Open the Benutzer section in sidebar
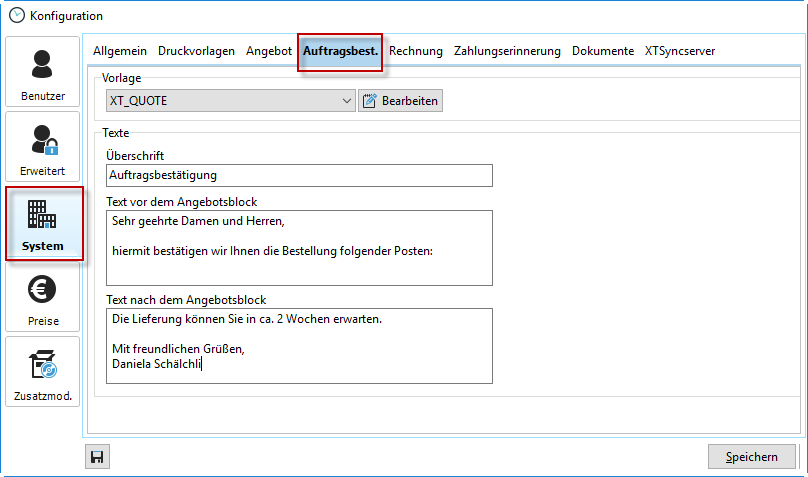808x477 pixels. 43,72
